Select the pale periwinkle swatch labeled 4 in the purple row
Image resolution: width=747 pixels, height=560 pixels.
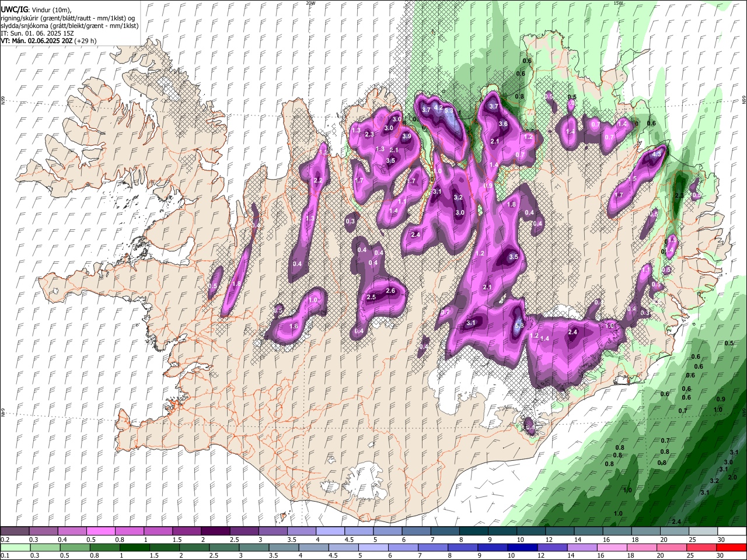(x=330, y=531)
